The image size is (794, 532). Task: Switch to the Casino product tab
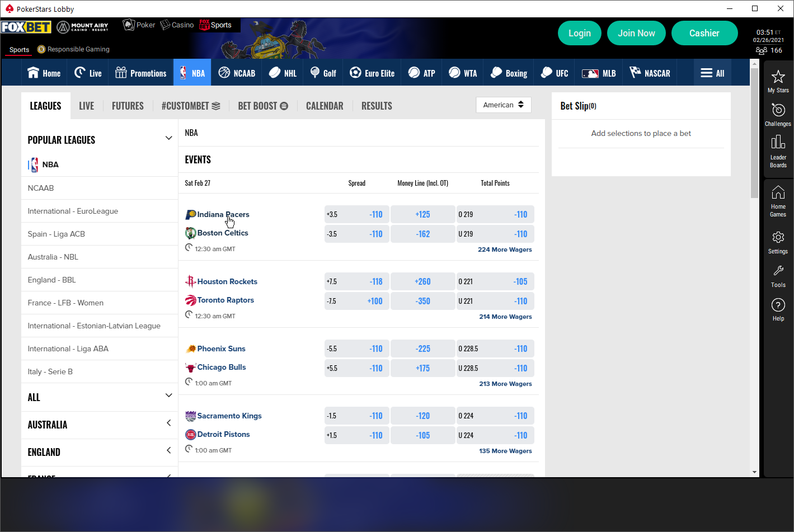tap(177, 25)
